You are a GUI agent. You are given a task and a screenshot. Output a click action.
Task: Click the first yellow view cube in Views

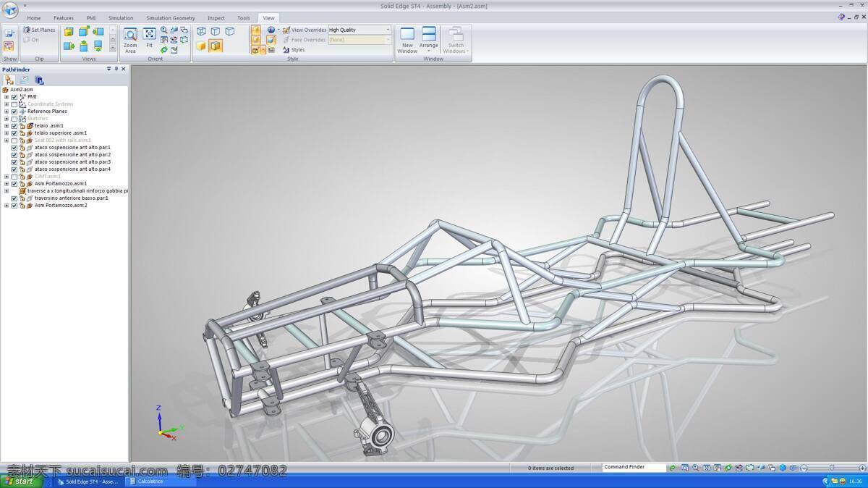point(69,32)
